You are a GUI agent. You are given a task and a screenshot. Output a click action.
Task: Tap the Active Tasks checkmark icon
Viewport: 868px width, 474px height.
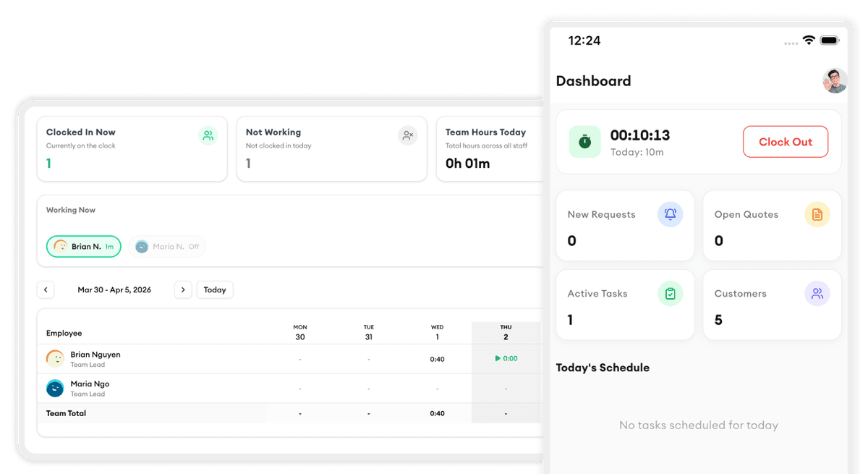pyautogui.click(x=671, y=293)
